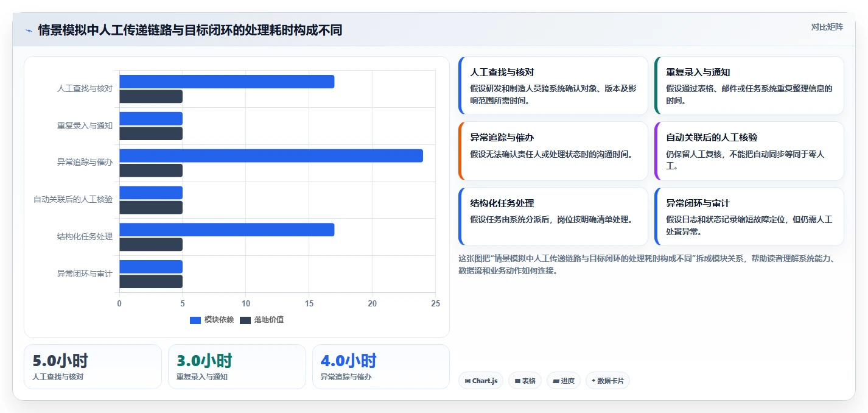Image resolution: width=868 pixels, height=413 pixels.
Task: Click the text 假设日志和状态记录缩短故障定位
Action: click(x=749, y=225)
